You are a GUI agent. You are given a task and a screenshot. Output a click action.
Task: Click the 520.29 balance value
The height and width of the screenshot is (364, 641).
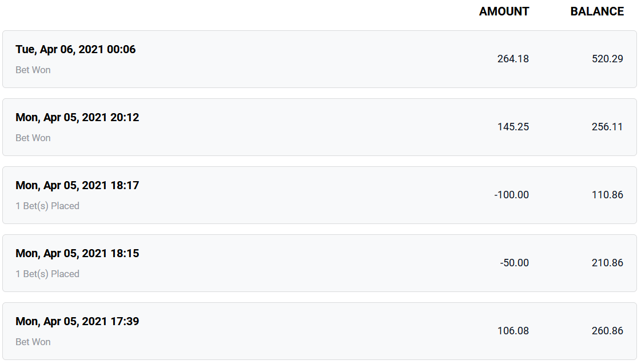[607, 59]
